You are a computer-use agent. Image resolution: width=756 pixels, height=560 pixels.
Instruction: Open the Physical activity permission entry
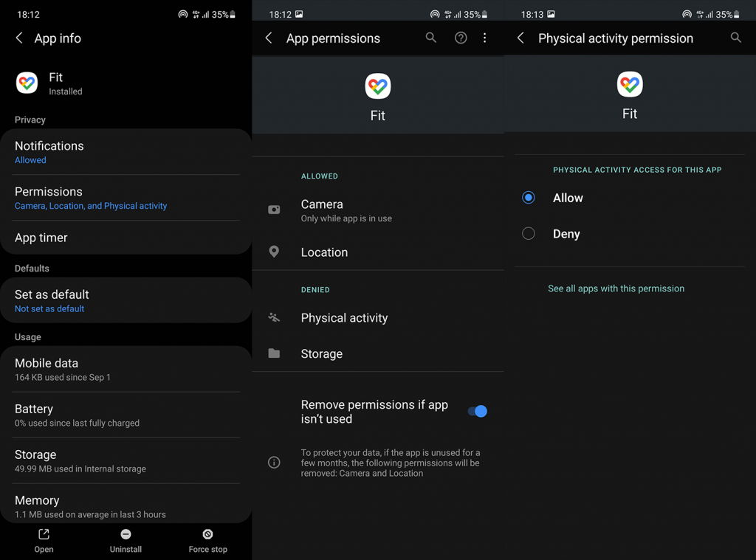(x=378, y=317)
